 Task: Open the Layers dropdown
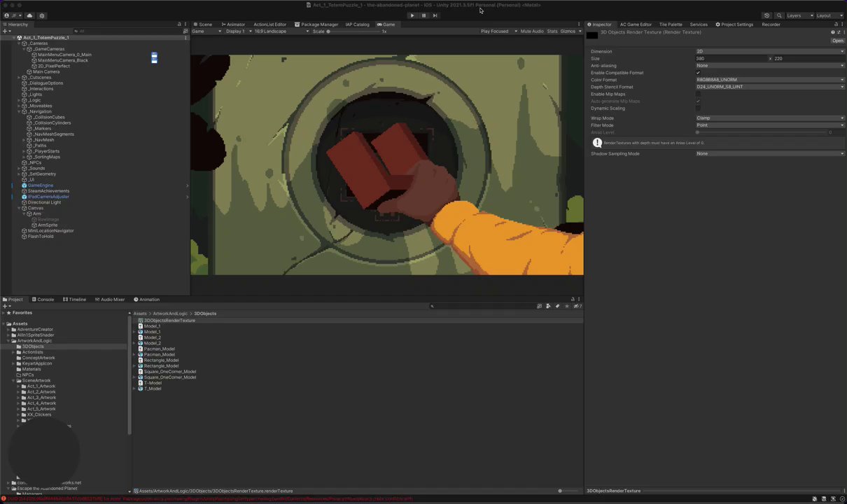799,15
